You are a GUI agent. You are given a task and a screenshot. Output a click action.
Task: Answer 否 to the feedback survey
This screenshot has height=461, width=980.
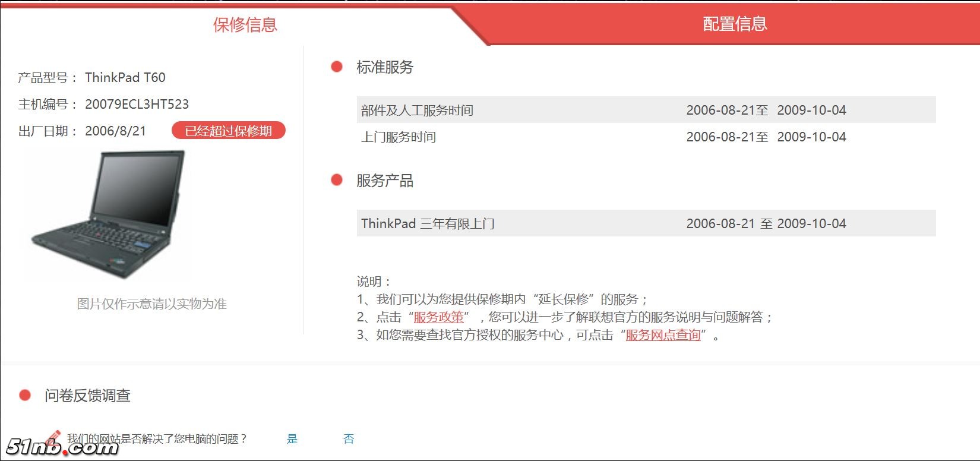coord(349,439)
